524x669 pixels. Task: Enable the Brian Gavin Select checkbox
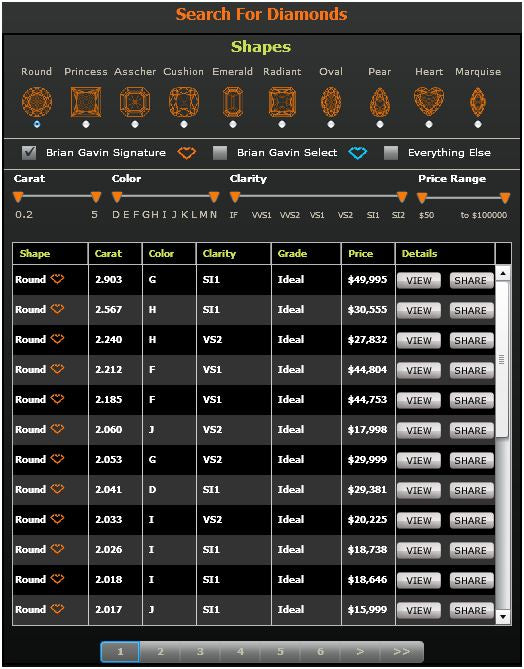click(220, 153)
